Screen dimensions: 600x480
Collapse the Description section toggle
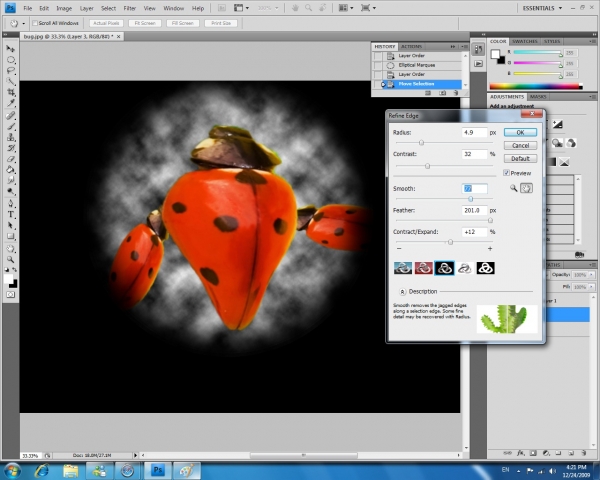[402, 292]
